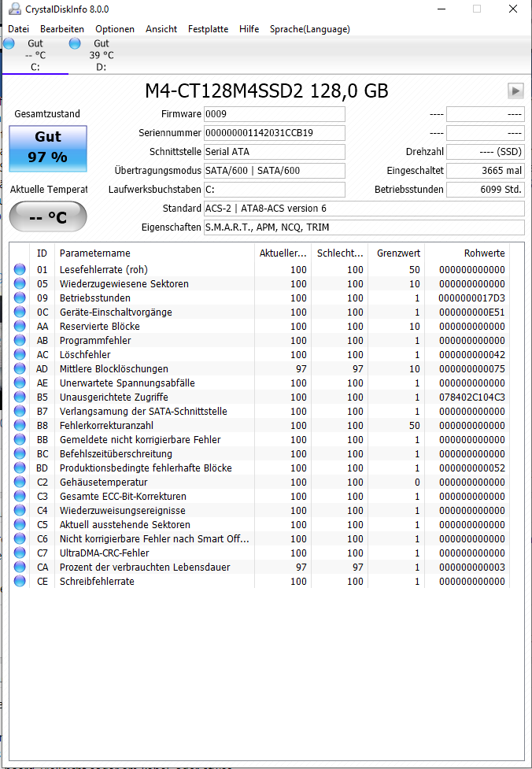Click status circle of Prozent der verbrauchten Lebensdauer
The width and height of the screenshot is (532, 769).
coord(20,567)
